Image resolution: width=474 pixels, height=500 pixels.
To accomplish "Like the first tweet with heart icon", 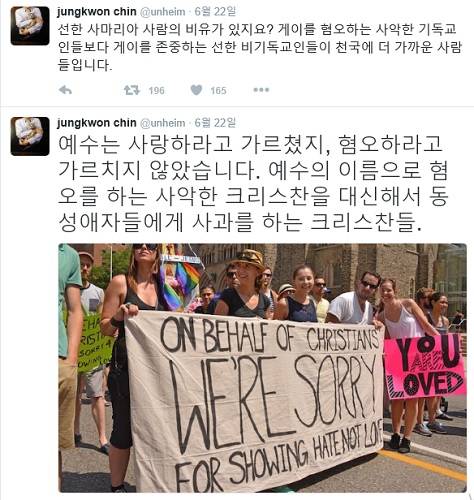I will pos(196,90).
